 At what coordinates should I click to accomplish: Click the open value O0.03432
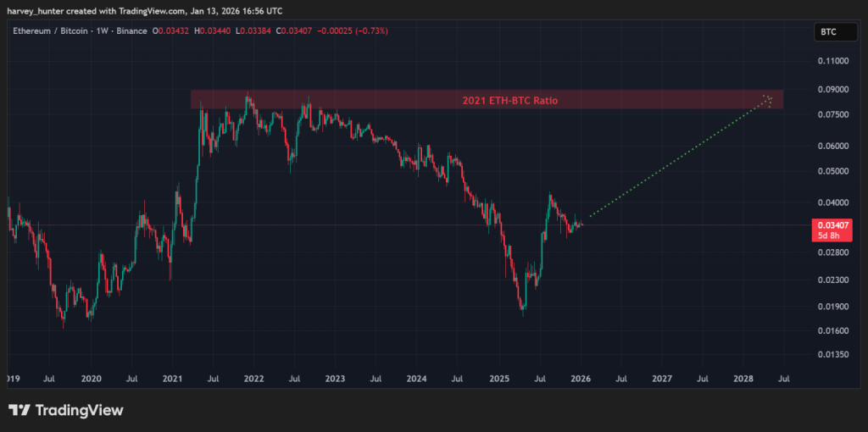[x=173, y=31]
